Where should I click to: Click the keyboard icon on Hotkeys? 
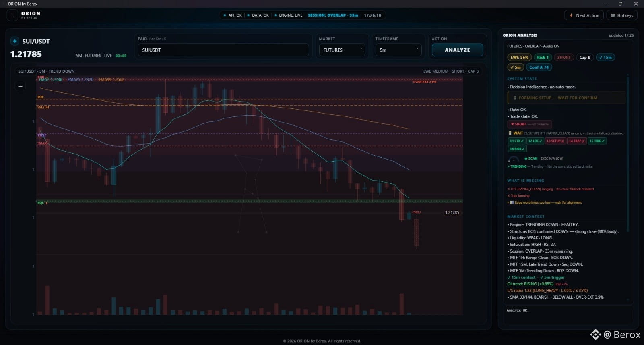point(613,15)
